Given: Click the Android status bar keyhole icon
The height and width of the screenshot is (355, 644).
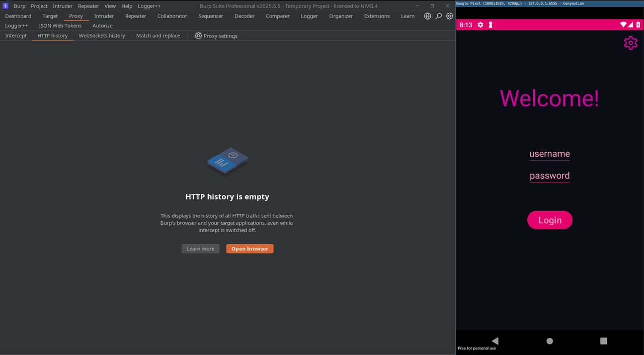Looking at the screenshot, I should 491,25.
